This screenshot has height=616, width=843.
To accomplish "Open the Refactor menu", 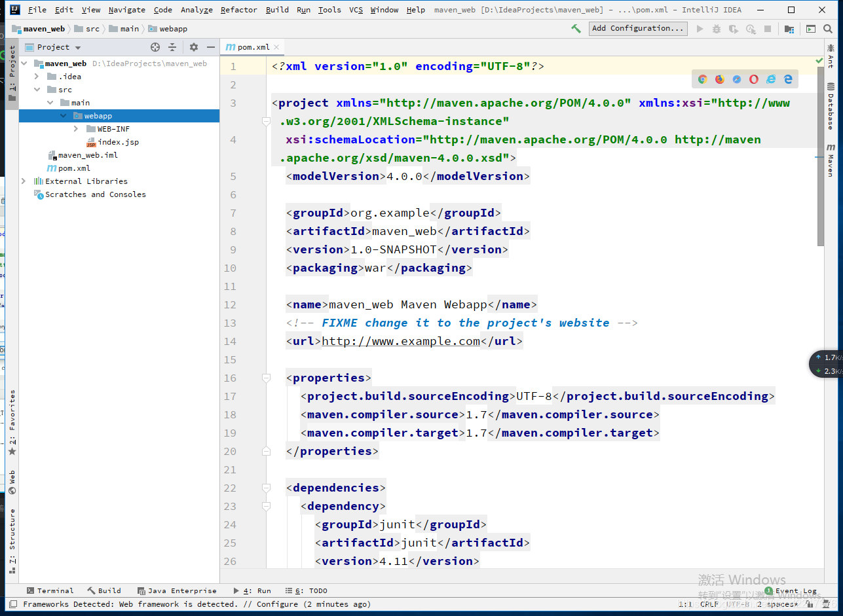I will coord(239,10).
